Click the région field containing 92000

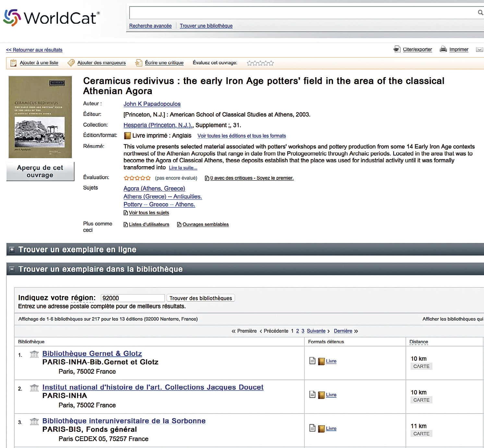(133, 298)
